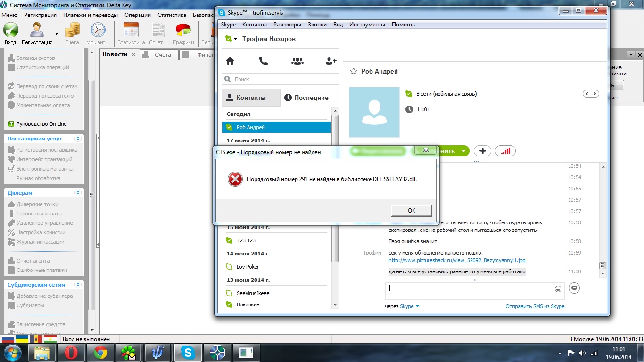Switch to Счета tab in Delta Key
This screenshot has height=362, width=644.
point(159,55)
